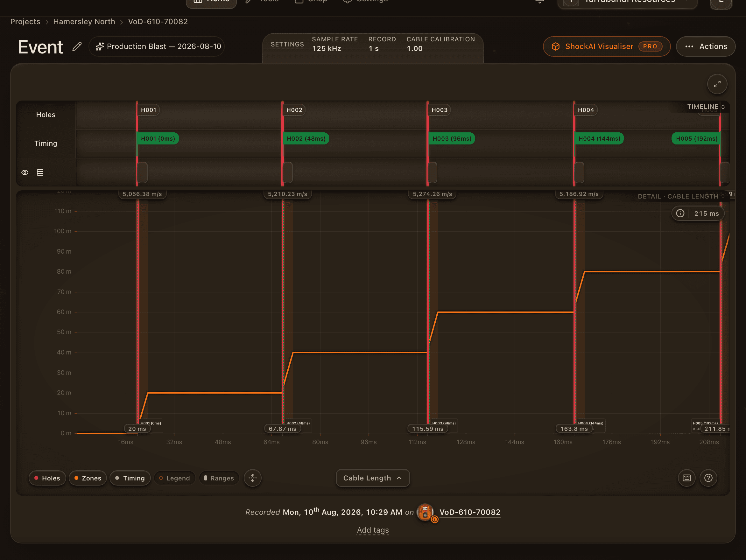Open the Actions menu

[706, 46]
